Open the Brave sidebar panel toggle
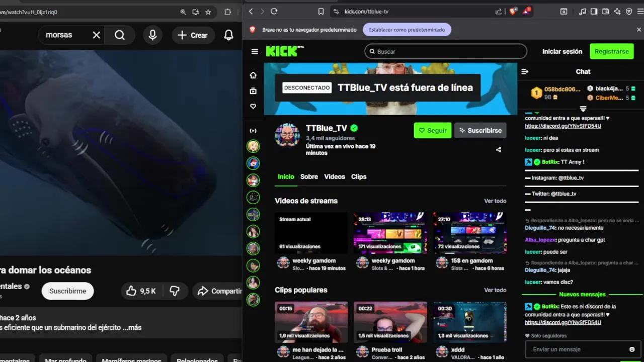This screenshot has width=644, height=362. [594, 12]
